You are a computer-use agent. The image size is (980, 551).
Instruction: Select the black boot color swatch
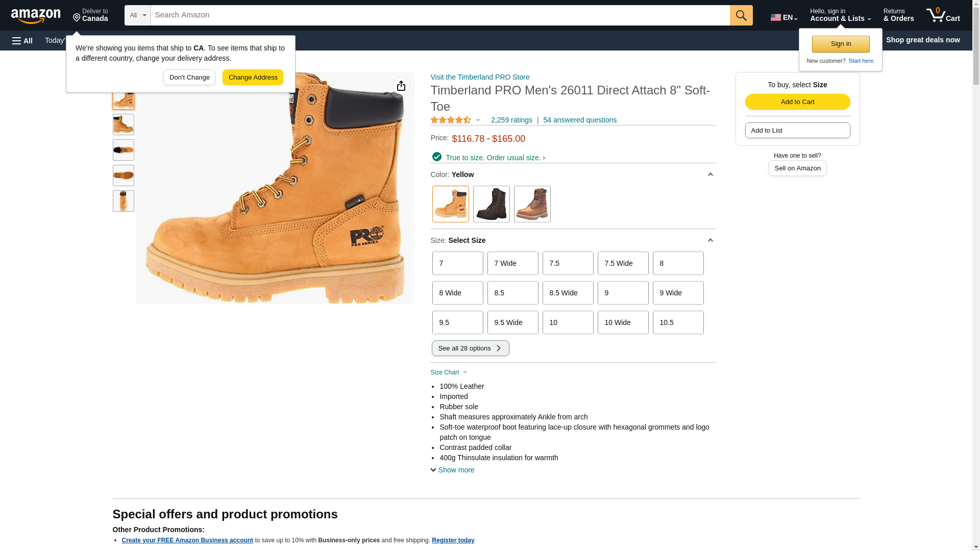[491, 204]
